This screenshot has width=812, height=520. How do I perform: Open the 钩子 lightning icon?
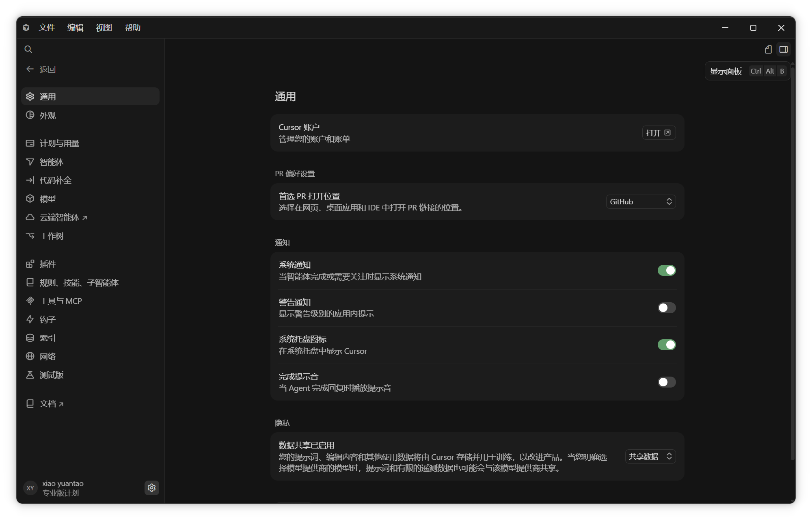pos(30,319)
